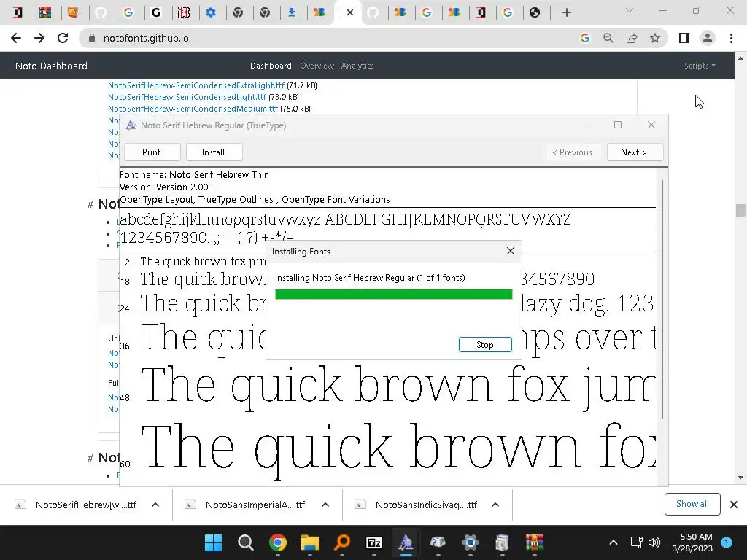Click font viewer title bar icon
This screenshot has width=747, height=560.
pyautogui.click(x=131, y=125)
